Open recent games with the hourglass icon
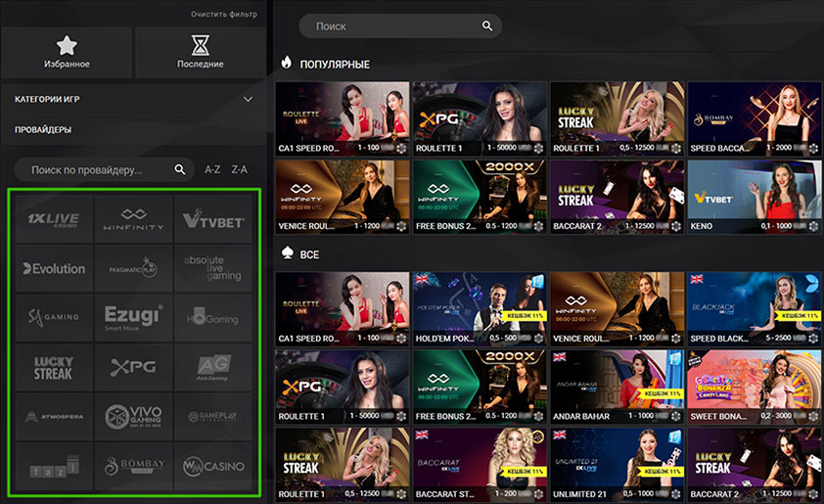This screenshot has height=504, width=824. (x=200, y=52)
